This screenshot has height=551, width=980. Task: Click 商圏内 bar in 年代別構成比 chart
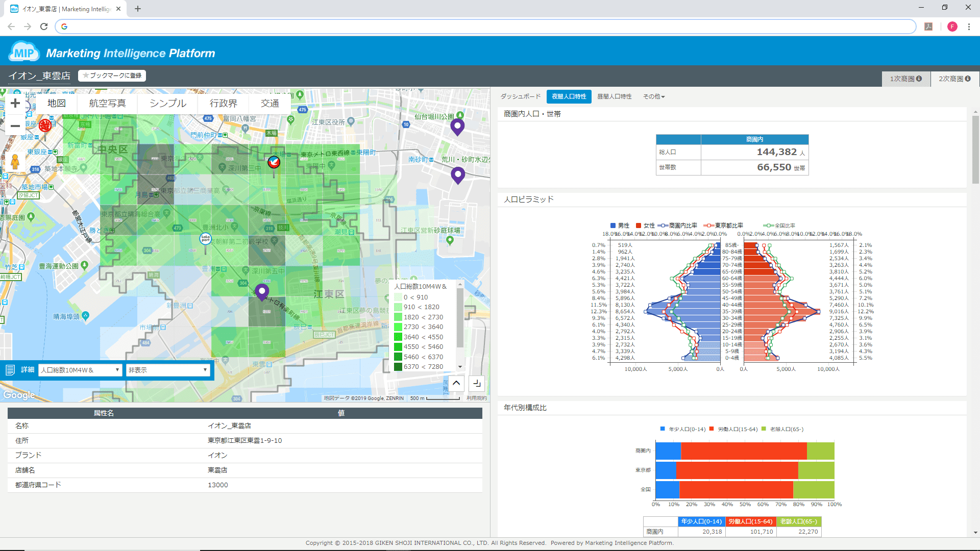tap(745, 451)
